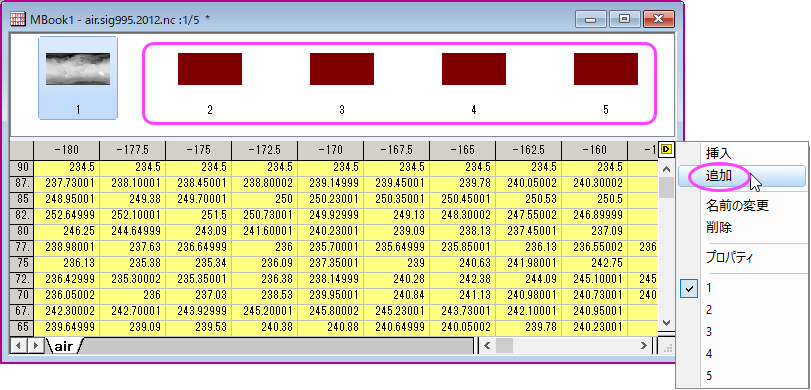Click the MBook1 window title icon
Image resolution: width=811 pixels, height=390 pixels.
click(x=19, y=19)
